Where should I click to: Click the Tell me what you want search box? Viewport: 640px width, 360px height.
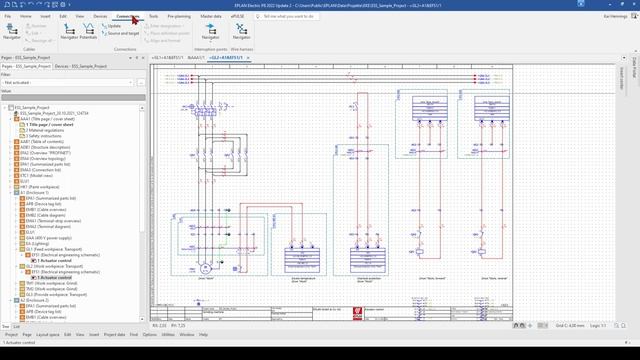tap(287, 16)
